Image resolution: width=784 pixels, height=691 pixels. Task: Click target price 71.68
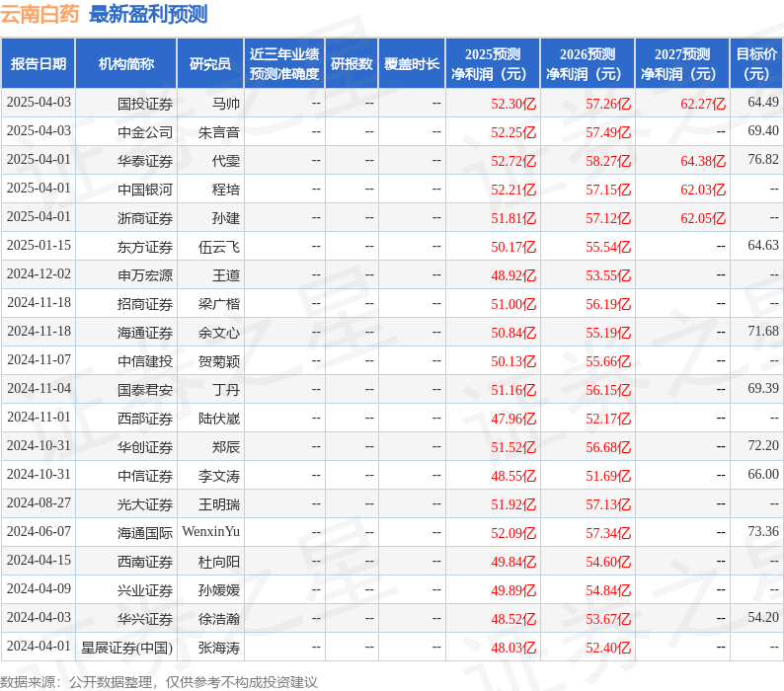(x=763, y=331)
